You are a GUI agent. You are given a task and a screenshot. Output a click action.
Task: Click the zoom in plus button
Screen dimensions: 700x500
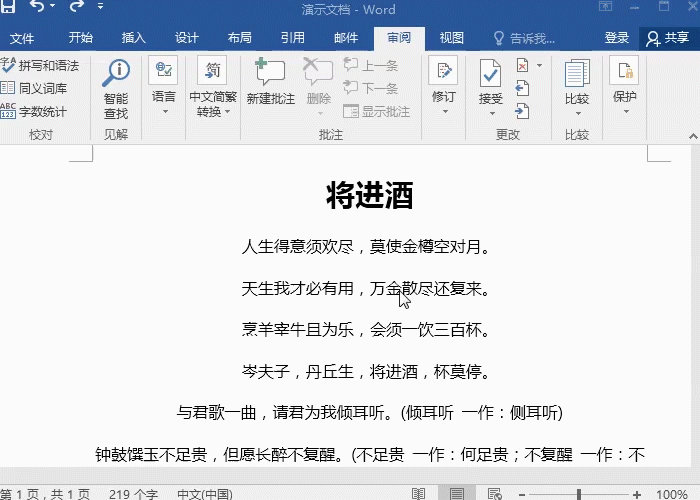(637, 495)
